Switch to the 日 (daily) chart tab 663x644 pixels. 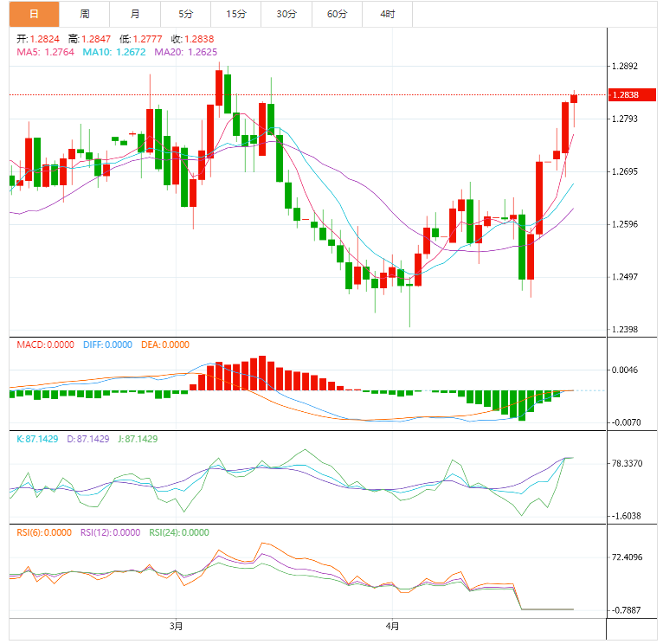[34, 14]
